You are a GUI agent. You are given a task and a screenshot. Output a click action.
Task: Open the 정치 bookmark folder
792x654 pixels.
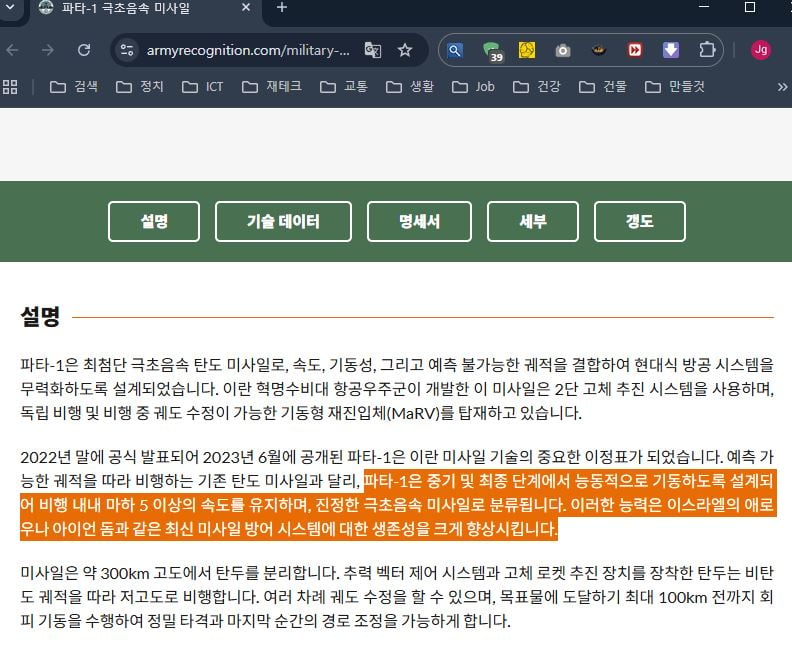139,87
